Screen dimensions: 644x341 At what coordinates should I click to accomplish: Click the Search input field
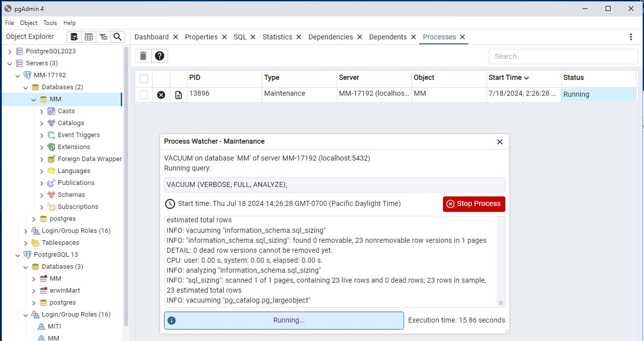click(563, 56)
